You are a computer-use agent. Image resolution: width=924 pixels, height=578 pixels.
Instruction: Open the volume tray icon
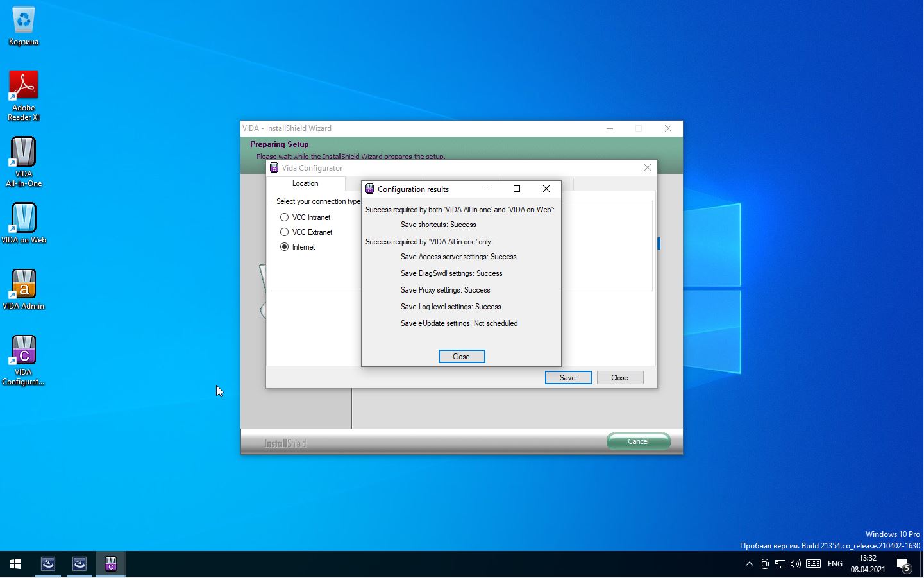point(796,564)
